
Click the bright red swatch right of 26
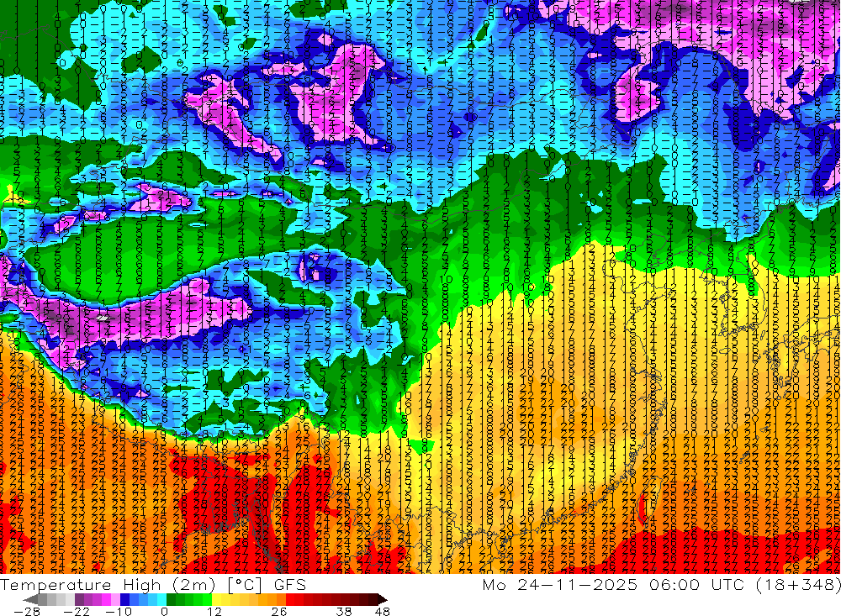(x=290, y=599)
